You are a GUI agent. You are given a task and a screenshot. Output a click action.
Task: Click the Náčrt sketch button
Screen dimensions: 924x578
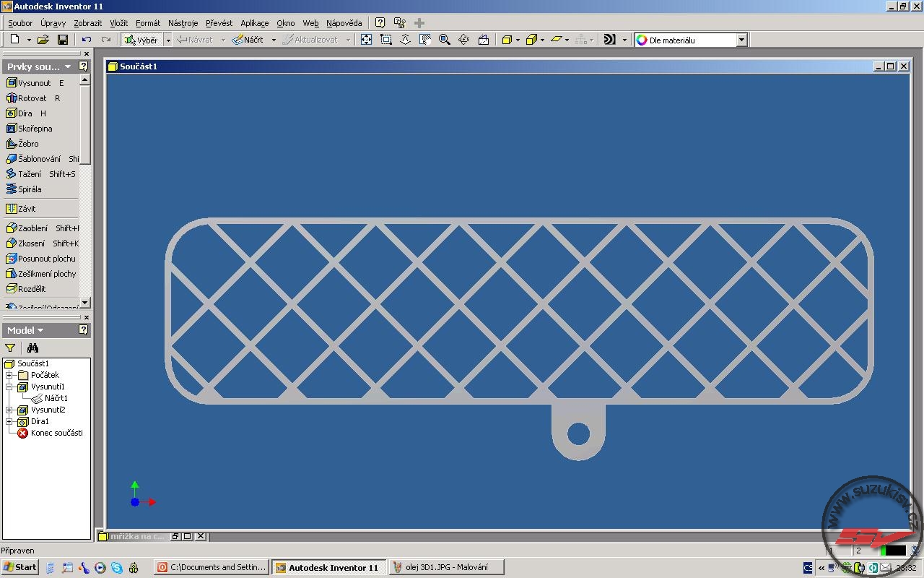point(248,40)
